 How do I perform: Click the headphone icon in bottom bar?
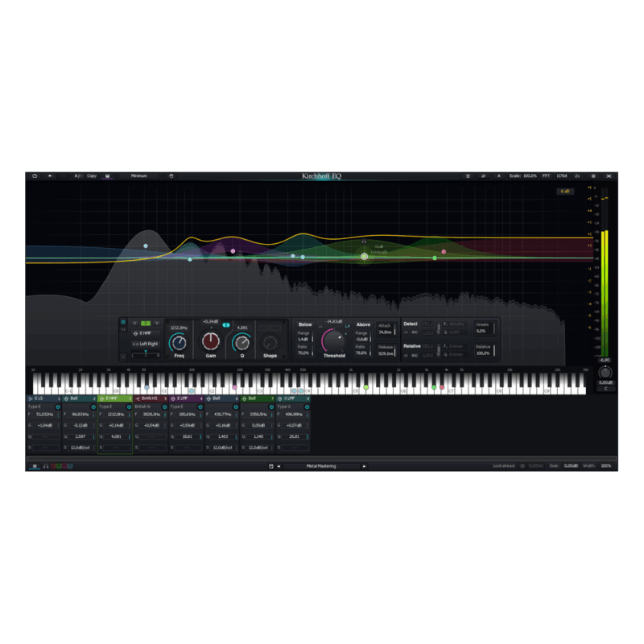pyautogui.click(x=46, y=466)
